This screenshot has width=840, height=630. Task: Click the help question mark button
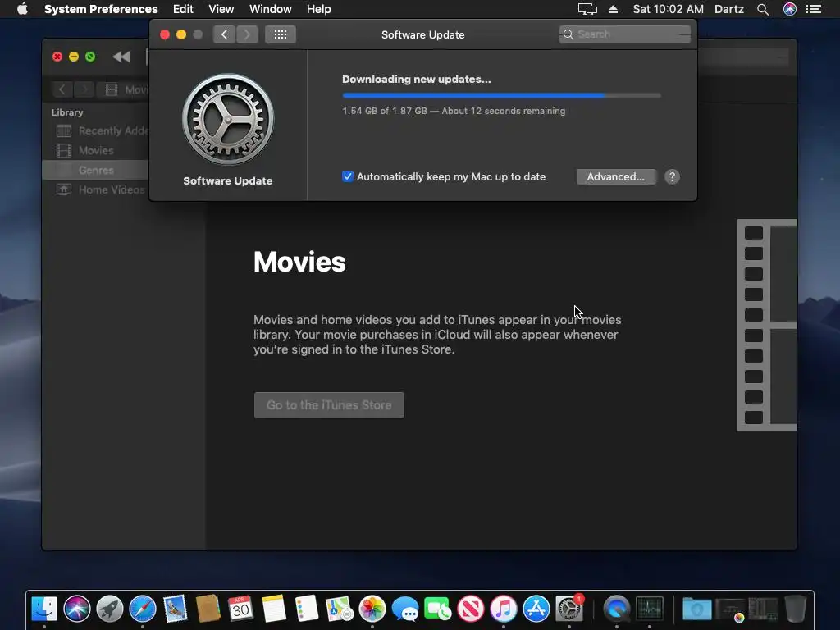click(672, 177)
